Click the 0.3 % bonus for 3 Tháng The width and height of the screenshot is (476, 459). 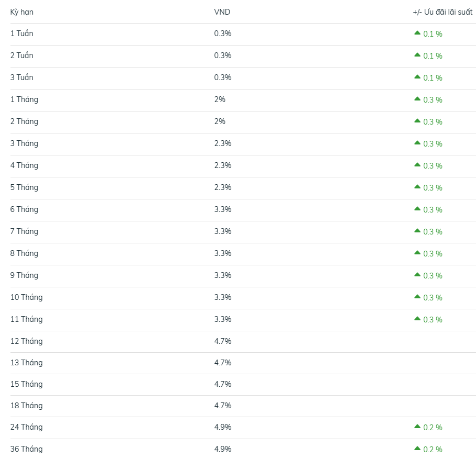(x=433, y=144)
